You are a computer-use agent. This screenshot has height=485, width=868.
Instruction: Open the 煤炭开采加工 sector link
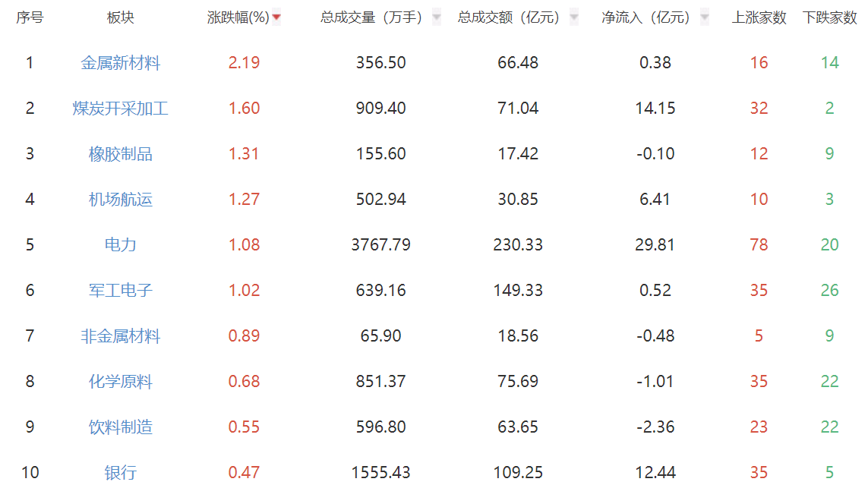[x=120, y=108]
